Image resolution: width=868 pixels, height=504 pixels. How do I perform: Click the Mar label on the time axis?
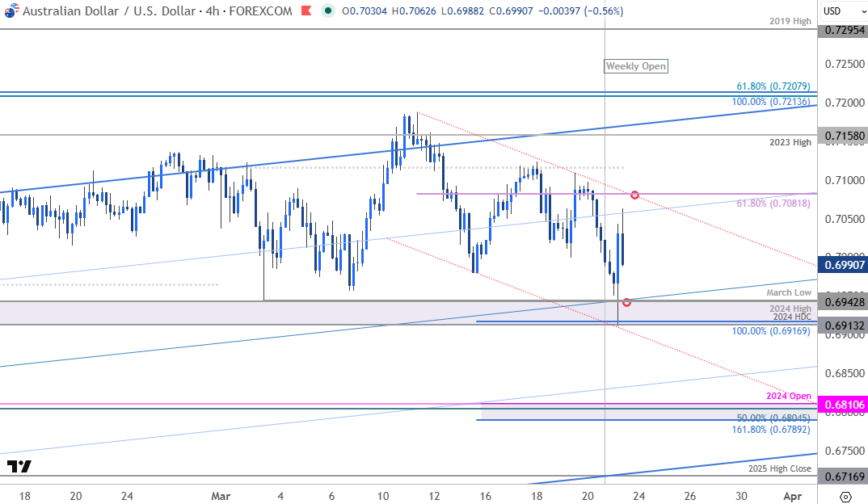tap(221, 496)
